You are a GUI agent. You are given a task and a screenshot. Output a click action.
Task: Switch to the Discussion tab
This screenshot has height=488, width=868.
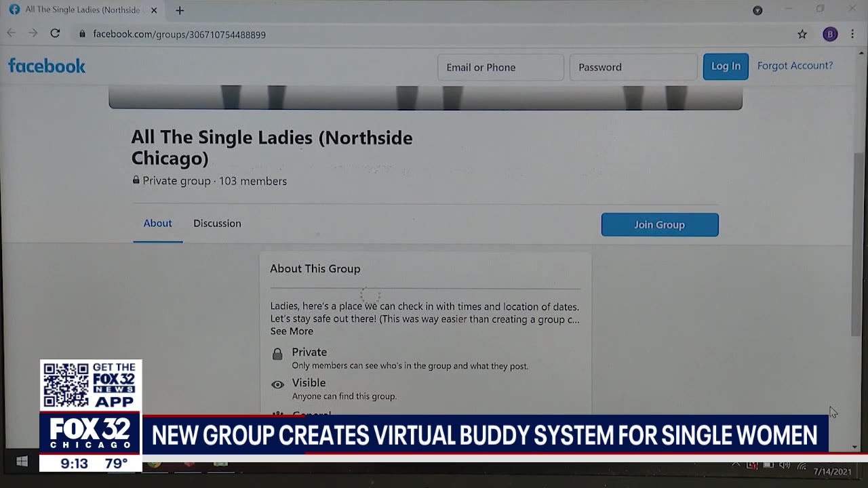coord(217,223)
